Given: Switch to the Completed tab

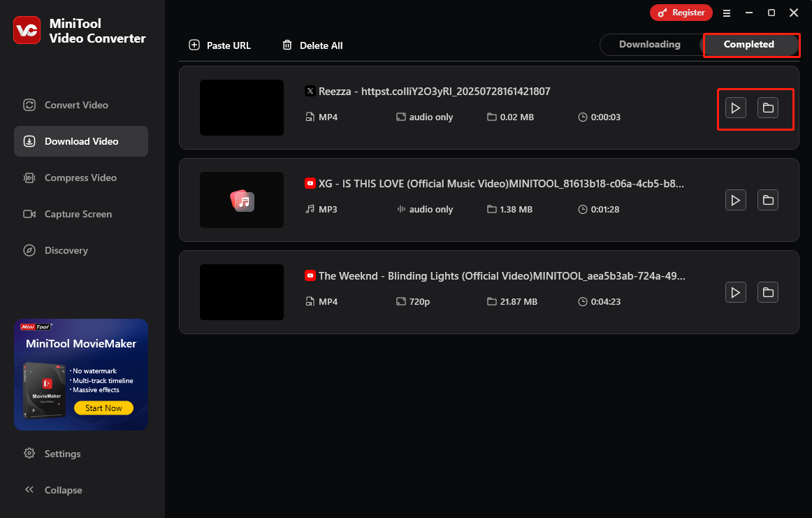Looking at the screenshot, I should (749, 45).
